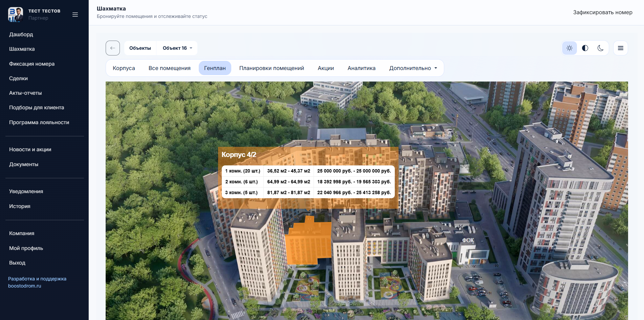Click the user avatar logo
The height and width of the screenshot is (320, 644).
click(x=16, y=15)
